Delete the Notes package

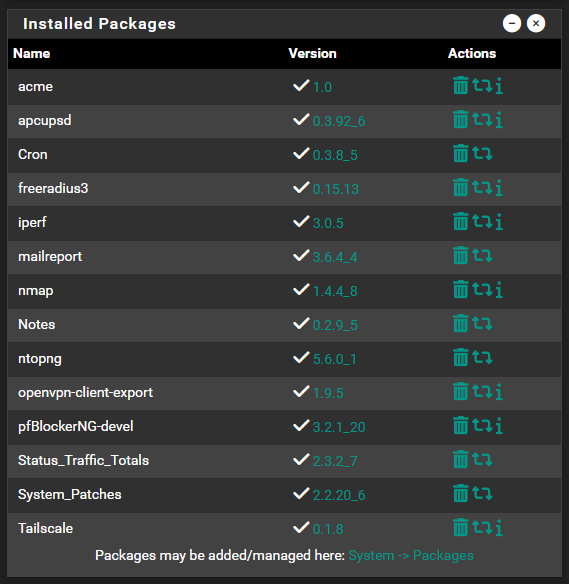pos(461,323)
